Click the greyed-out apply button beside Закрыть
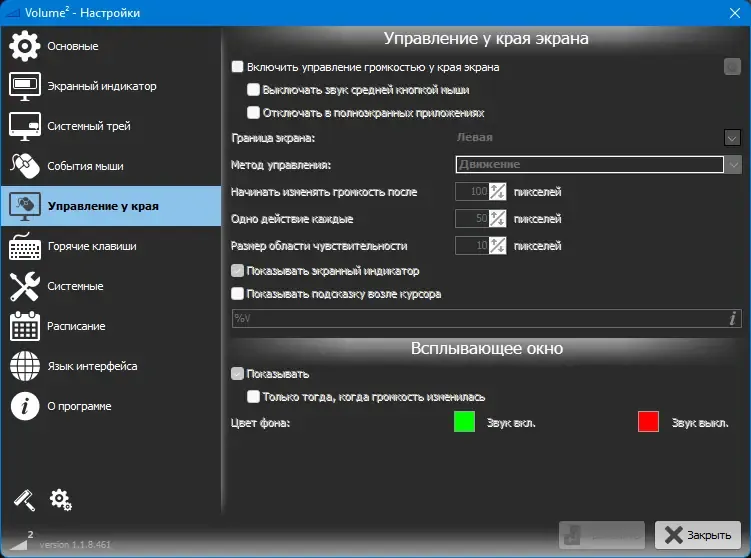 click(x=602, y=535)
